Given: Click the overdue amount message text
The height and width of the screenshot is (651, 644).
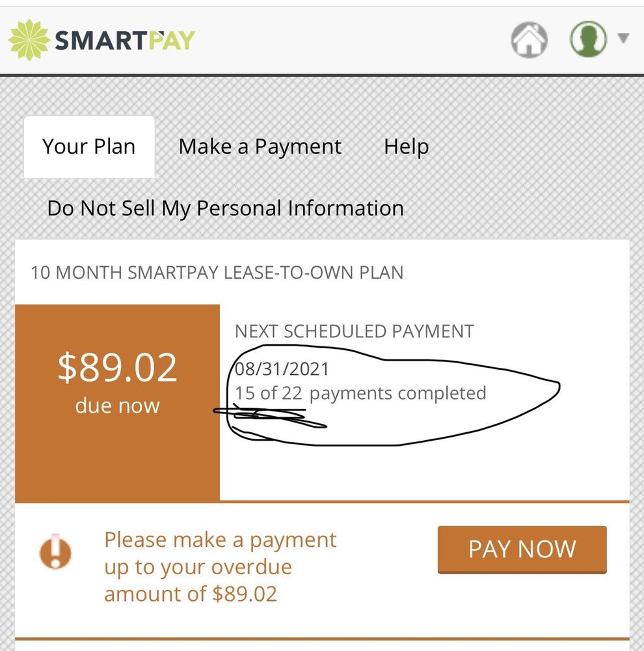Looking at the screenshot, I should click(x=220, y=566).
